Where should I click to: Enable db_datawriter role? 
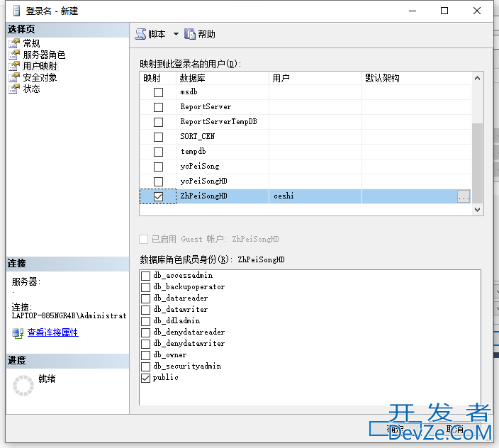(x=145, y=310)
